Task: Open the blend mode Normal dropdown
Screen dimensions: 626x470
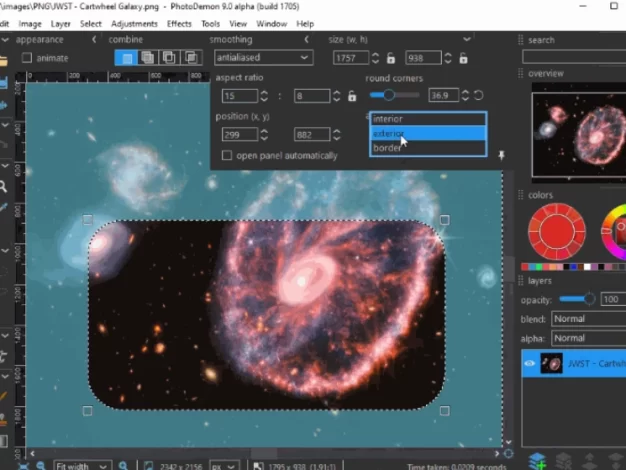Action: pyautogui.click(x=588, y=319)
